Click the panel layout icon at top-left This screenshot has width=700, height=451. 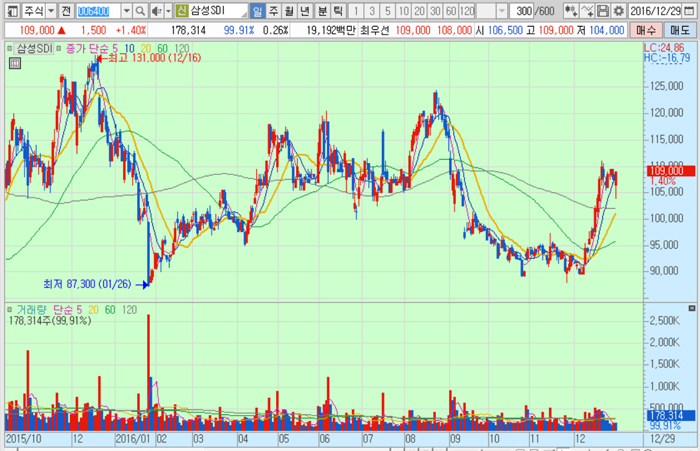tap(9, 11)
